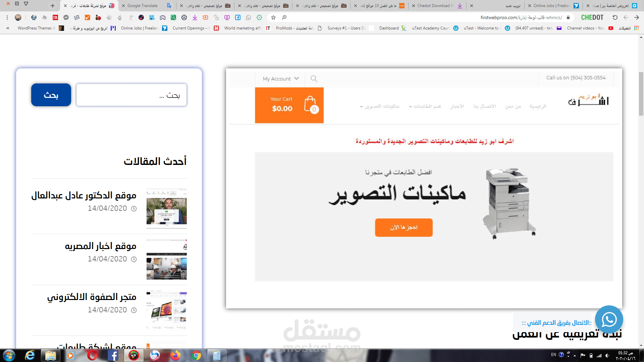Open the Your Cart $0.00 box
The width and height of the screenshot is (644, 362).
click(x=289, y=105)
